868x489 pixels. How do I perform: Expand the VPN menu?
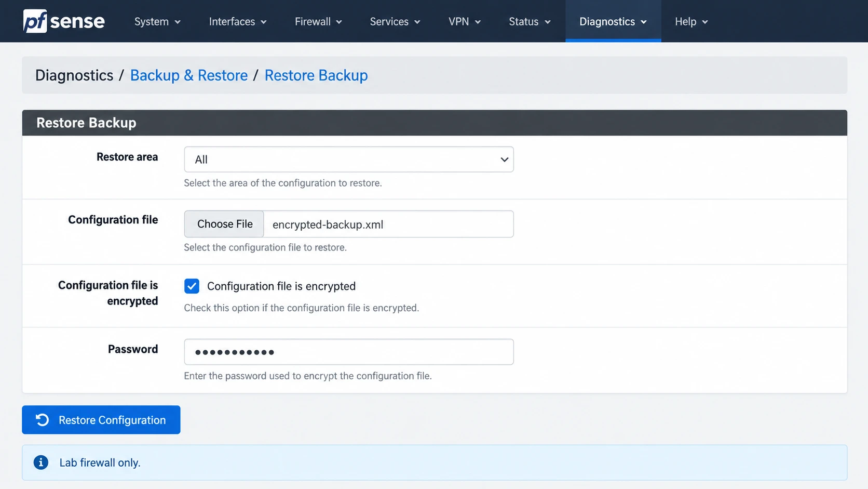click(x=465, y=21)
